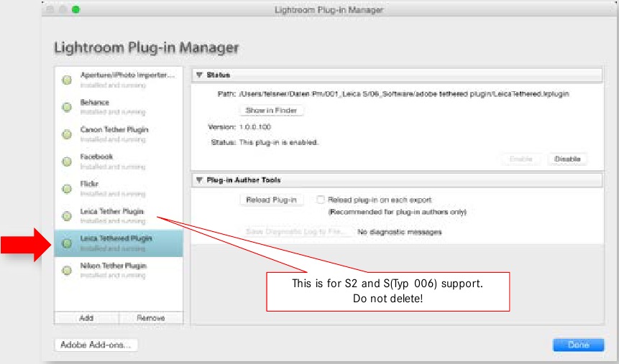Click Remove below plugin list
Viewport: 619px width, 364px height.
click(151, 318)
